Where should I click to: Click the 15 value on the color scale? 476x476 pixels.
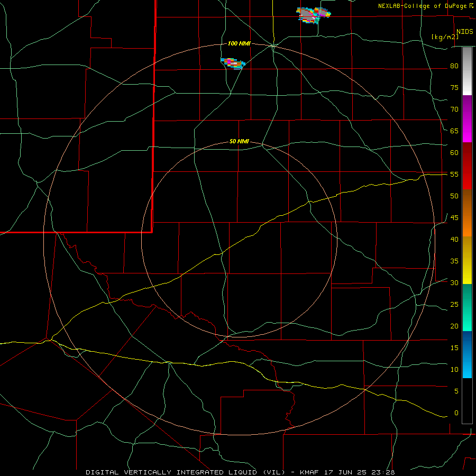pos(454,347)
